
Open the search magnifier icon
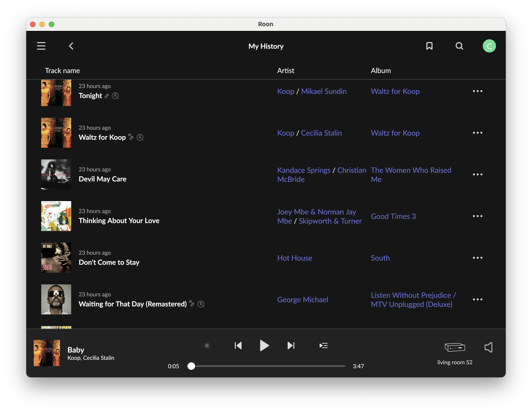coord(459,46)
